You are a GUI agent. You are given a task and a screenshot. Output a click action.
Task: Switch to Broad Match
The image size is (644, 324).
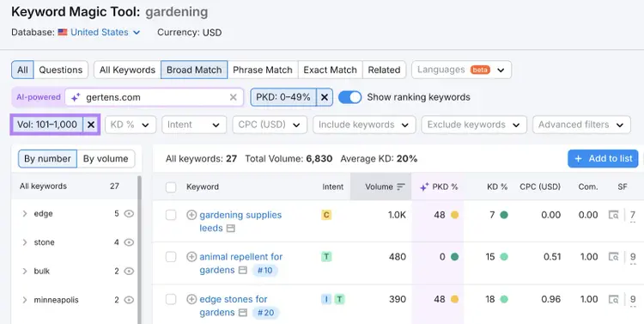[194, 70]
